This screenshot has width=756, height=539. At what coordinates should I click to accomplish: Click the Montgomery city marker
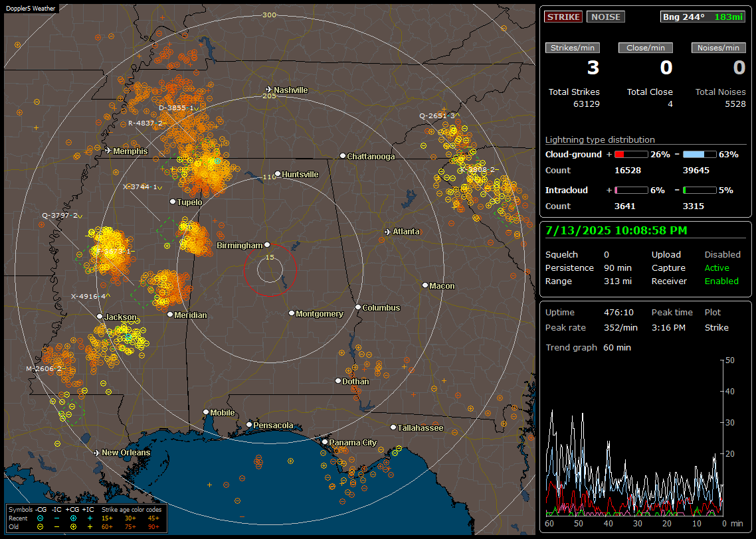pyautogui.click(x=291, y=313)
